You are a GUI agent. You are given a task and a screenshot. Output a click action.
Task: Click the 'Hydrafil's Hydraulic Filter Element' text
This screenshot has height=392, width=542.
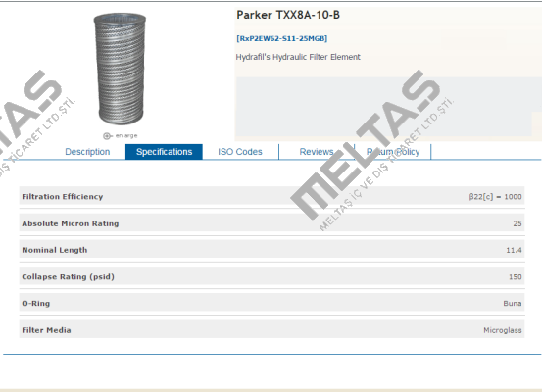[x=298, y=57]
